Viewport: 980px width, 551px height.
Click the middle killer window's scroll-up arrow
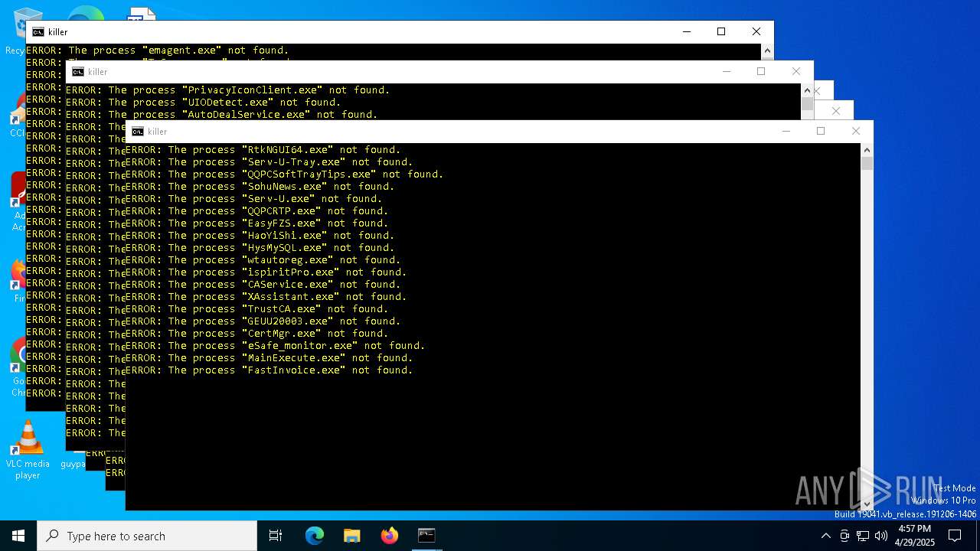click(807, 90)
